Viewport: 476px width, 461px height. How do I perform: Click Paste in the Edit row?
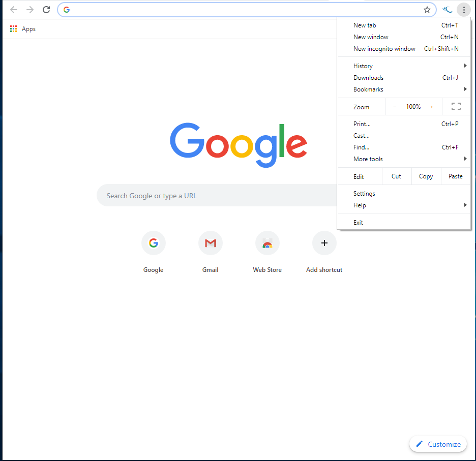(x=455, y=176)
